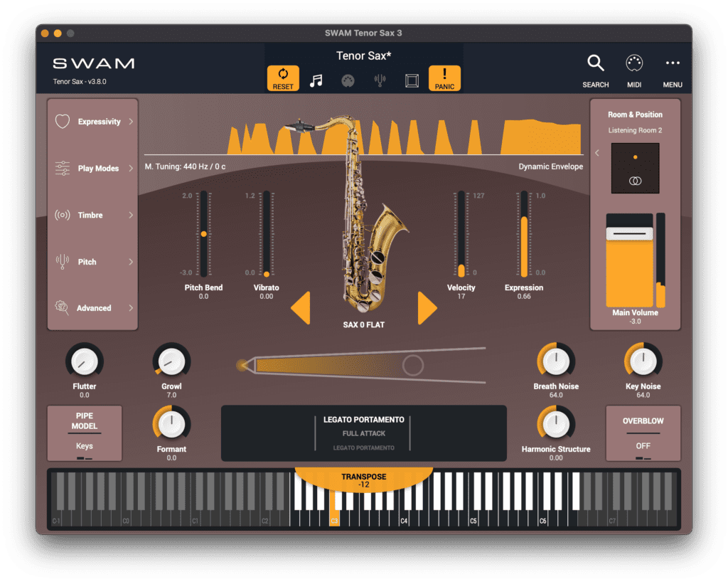Click the next instrument arrow for SAX 0 FLAT
Viewport: 728px width, 582px height.
coord(426,309)
